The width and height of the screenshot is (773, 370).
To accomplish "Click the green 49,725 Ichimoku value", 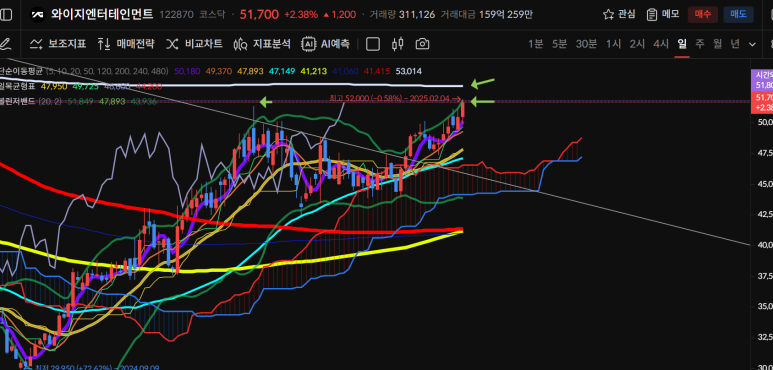I will tap(85, 86).
